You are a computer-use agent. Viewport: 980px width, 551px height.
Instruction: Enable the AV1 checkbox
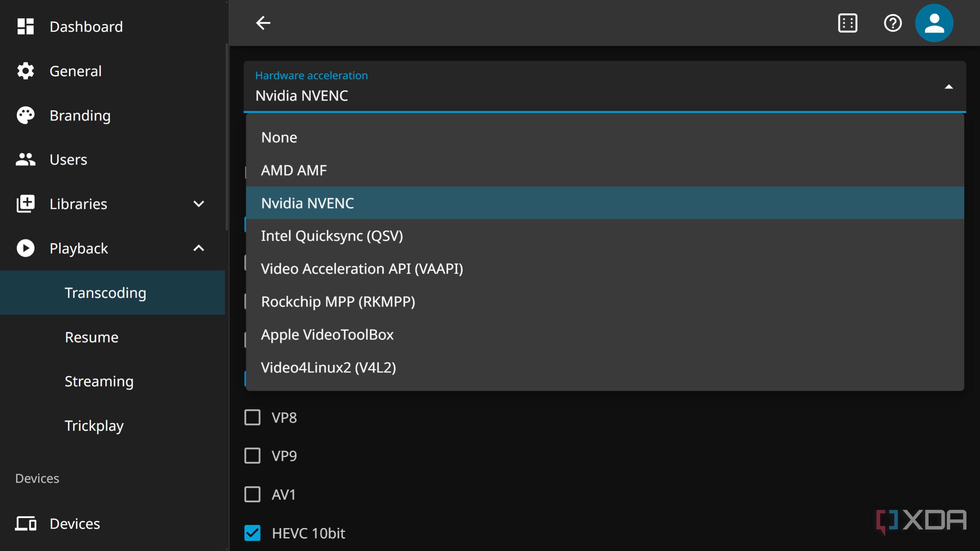point(252,494)
